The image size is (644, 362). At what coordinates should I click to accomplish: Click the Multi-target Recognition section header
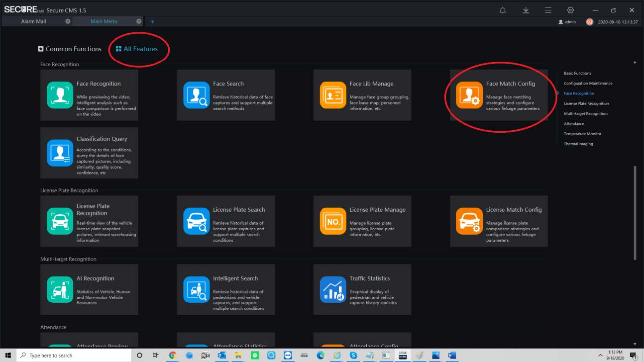(68, 259)
